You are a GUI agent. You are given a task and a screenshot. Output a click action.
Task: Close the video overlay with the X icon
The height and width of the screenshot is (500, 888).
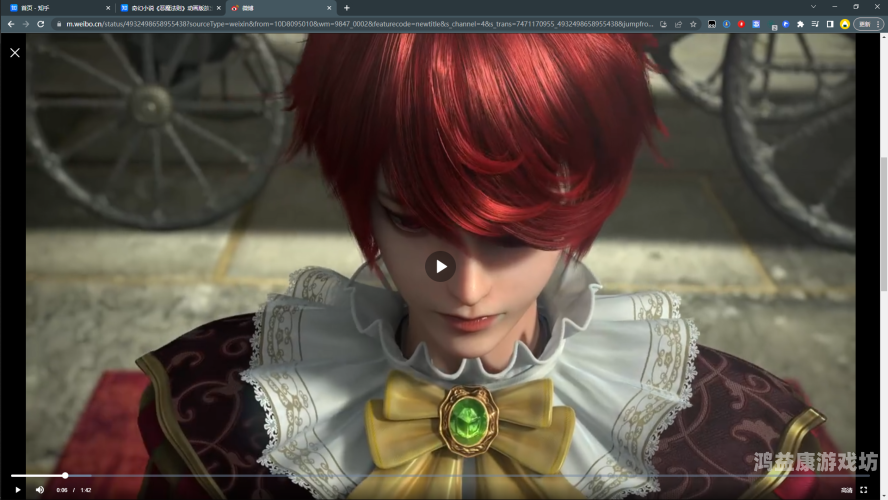15,52
